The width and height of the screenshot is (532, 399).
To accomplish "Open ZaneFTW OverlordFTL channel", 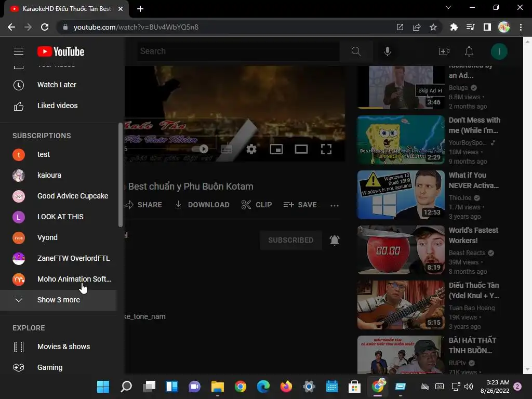I will [58, 258].
